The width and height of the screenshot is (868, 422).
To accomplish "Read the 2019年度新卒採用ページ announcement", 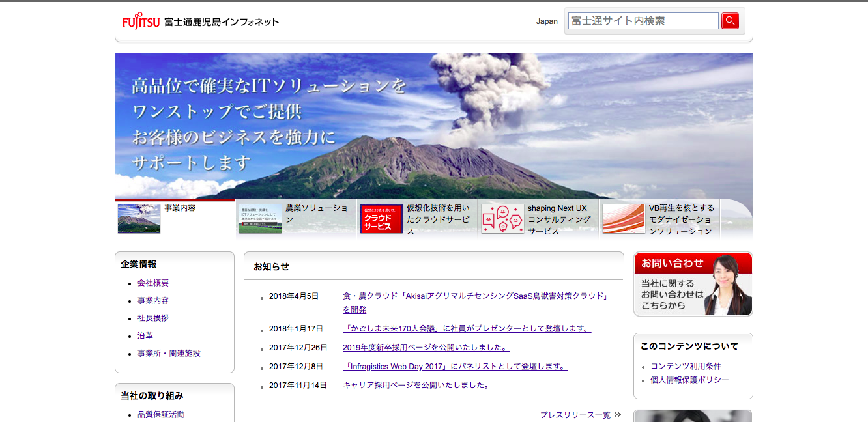I will click(426, 348).
